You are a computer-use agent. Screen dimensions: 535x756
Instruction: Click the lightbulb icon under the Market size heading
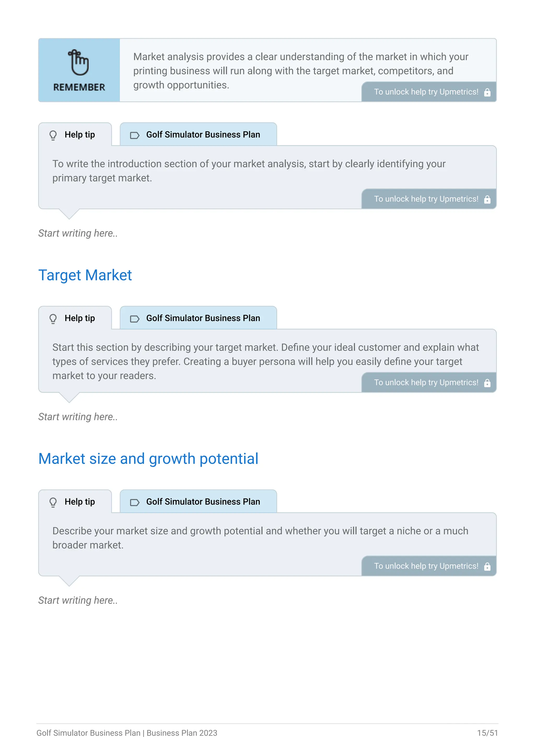pyautogui.click(x=53, y=502)
